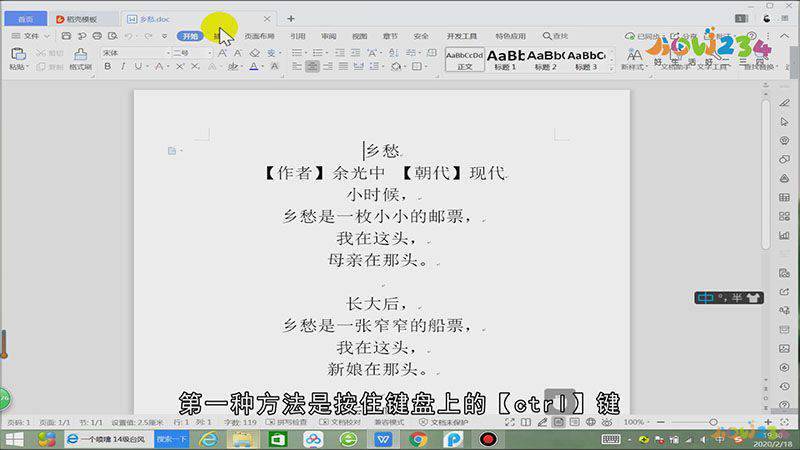Viewport: 800px width, 450px height.
Task: Switch to the 视图 ribbon tab
Action: pos(359,36)
